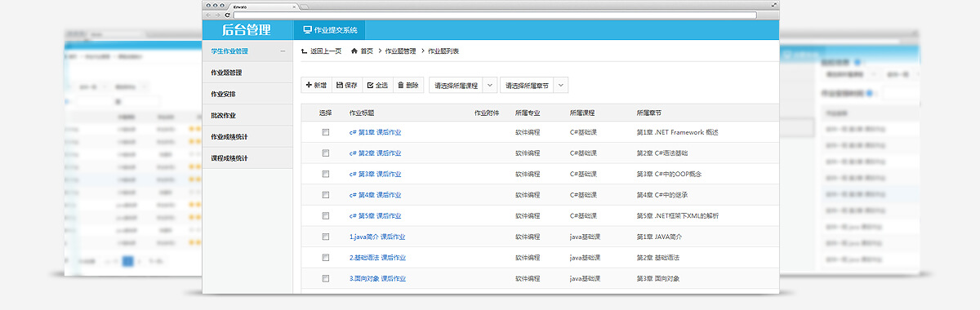Click the monitor icon in 作业提交系统 tab
The width and height of the screenshot is (980, 310).
(x=307, y=30)
